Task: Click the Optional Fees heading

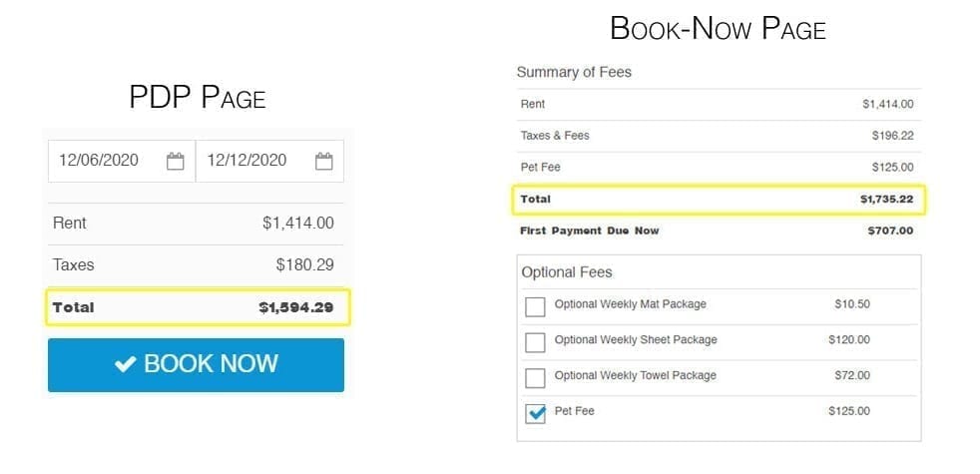Action: [x=567, y=271]
